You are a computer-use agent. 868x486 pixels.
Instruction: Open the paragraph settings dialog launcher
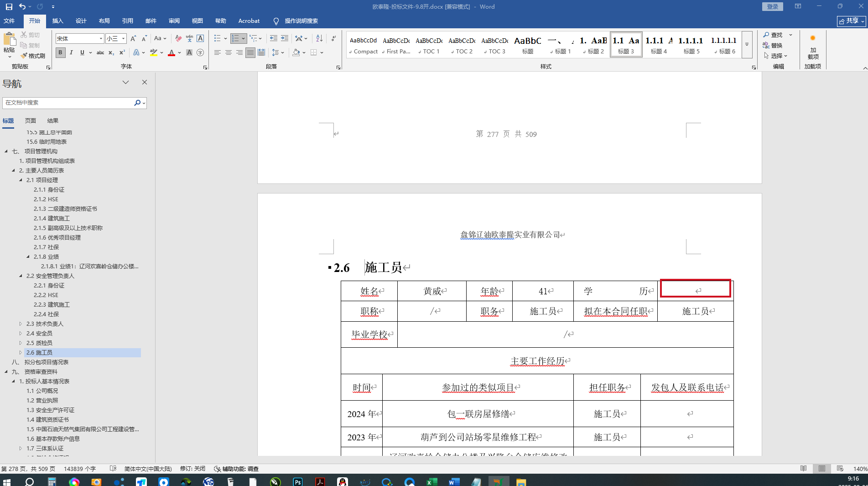pyautogui.click(x=338, y=68)
